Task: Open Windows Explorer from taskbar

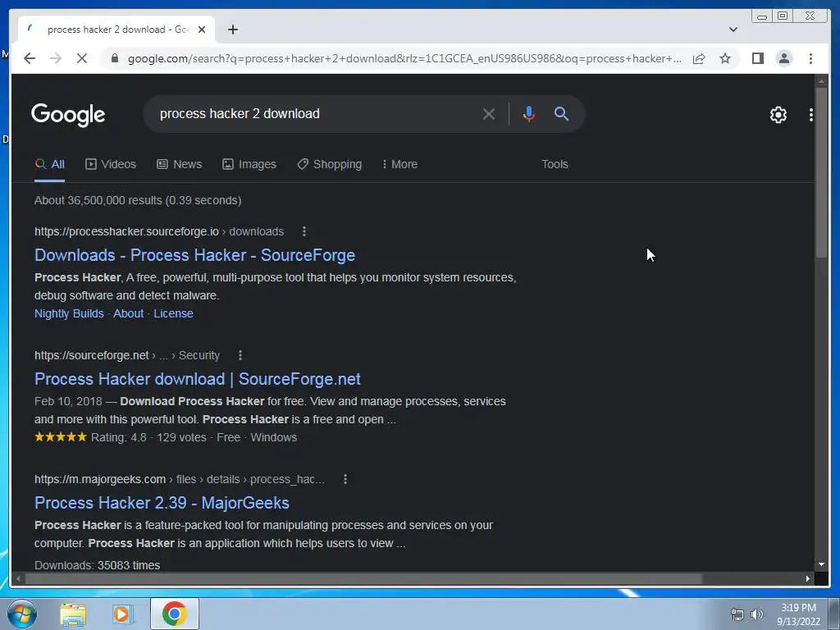Action: [73, 614]
